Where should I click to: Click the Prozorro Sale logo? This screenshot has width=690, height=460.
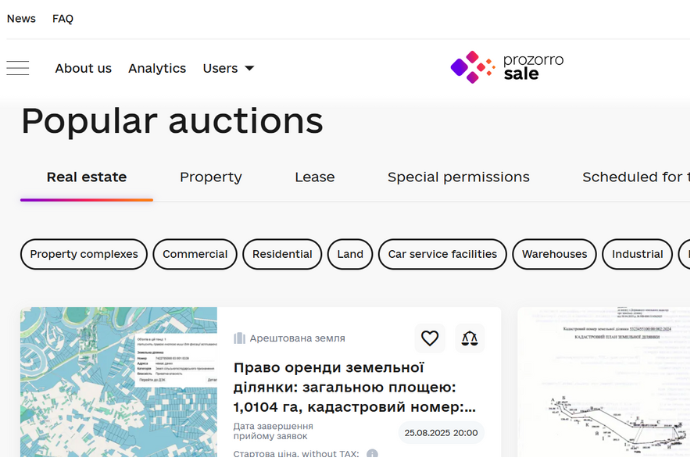click(x=507, y=67)
